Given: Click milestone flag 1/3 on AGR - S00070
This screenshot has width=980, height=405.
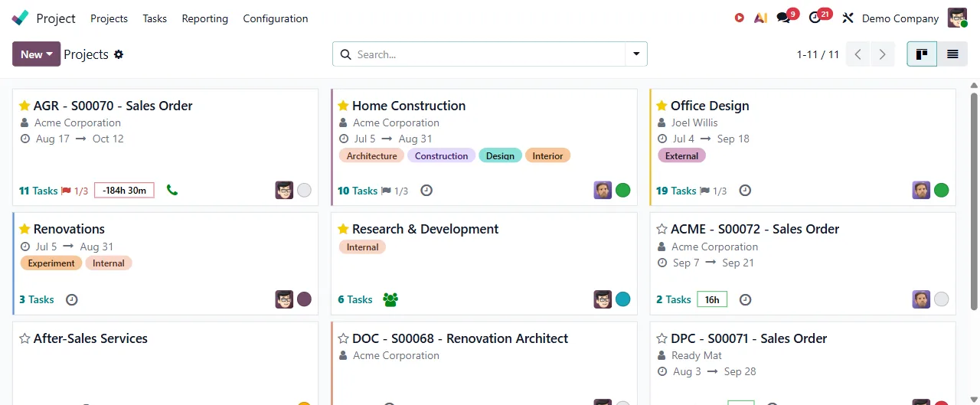Looking at the screenshot, I should point(74,191).
